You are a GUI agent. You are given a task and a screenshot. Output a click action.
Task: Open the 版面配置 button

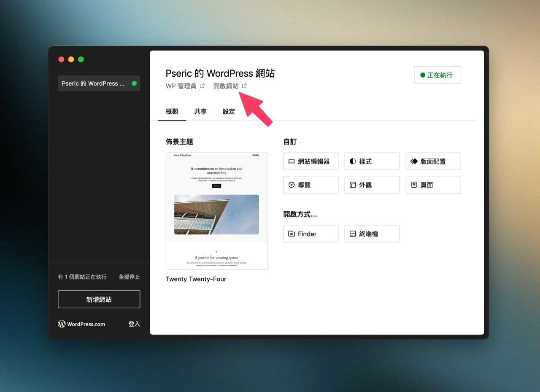(433, 161)
